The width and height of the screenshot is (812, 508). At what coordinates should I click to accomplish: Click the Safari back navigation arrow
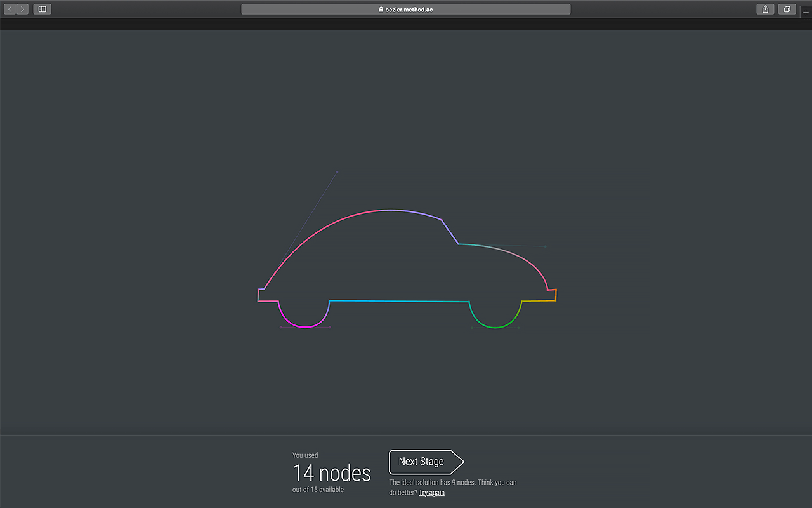pos(10,9)
